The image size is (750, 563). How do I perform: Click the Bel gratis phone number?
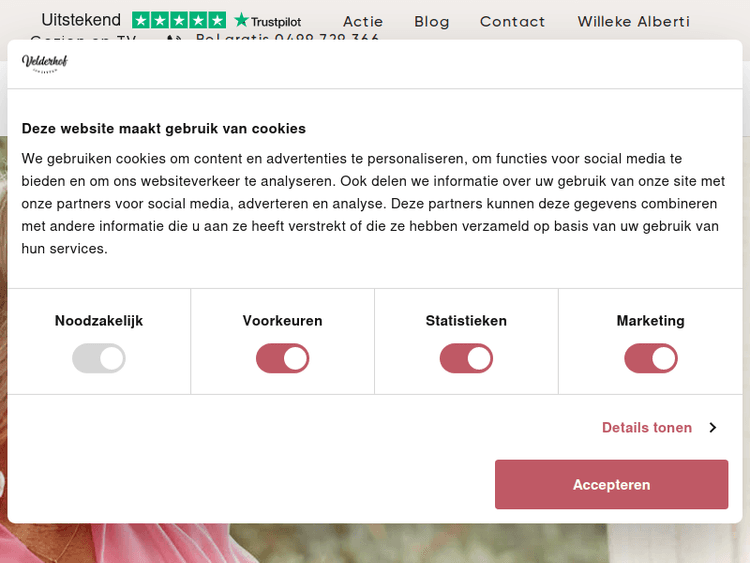288,39
